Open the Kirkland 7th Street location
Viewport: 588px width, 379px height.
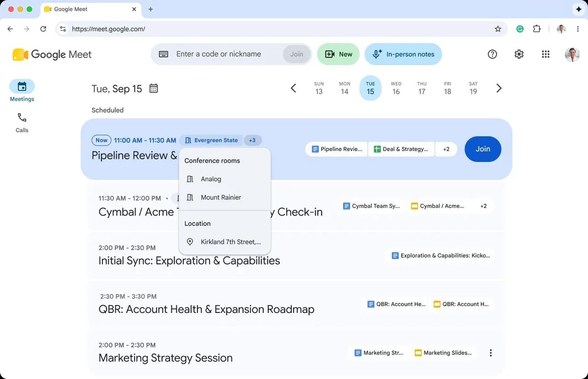(225, 242)
